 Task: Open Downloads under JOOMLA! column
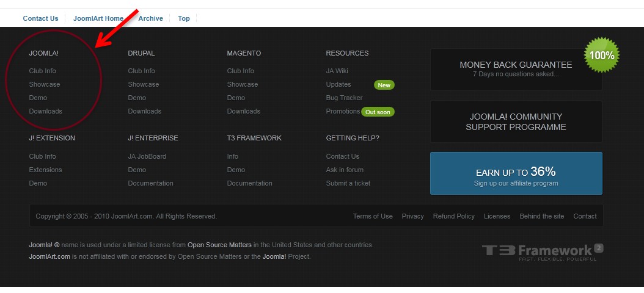pyautogui.click(x=46, y=111)
